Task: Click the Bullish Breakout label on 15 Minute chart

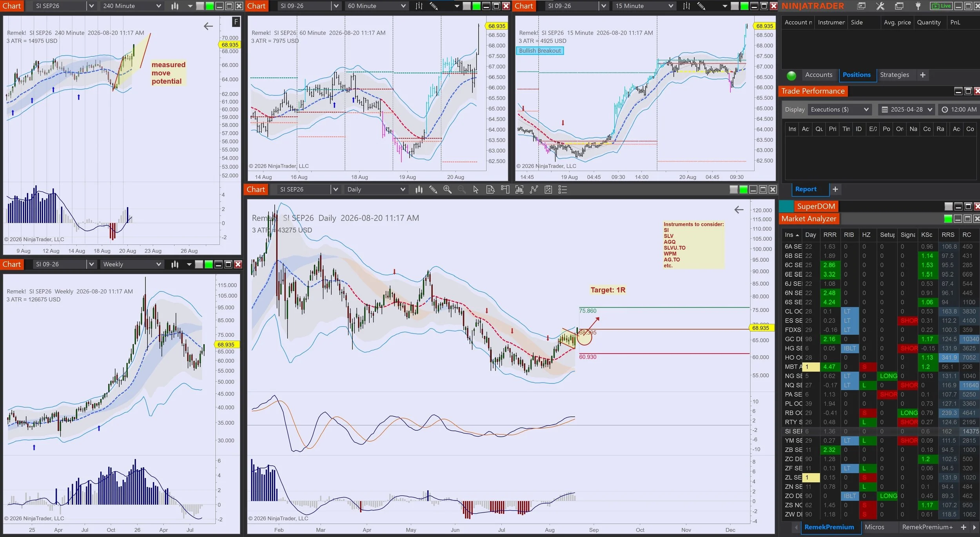Action: pos(540,51)
